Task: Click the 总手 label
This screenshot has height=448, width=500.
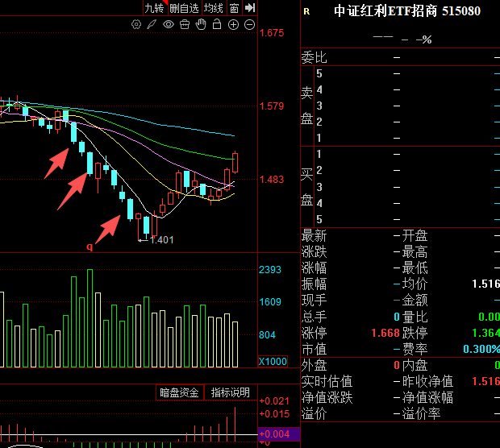Action: [x=314, y=317]
